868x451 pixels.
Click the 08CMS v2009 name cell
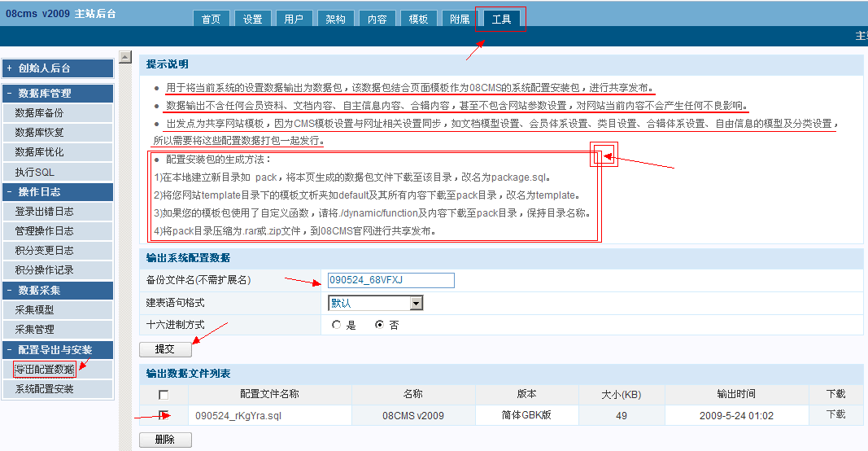(413, 415)
